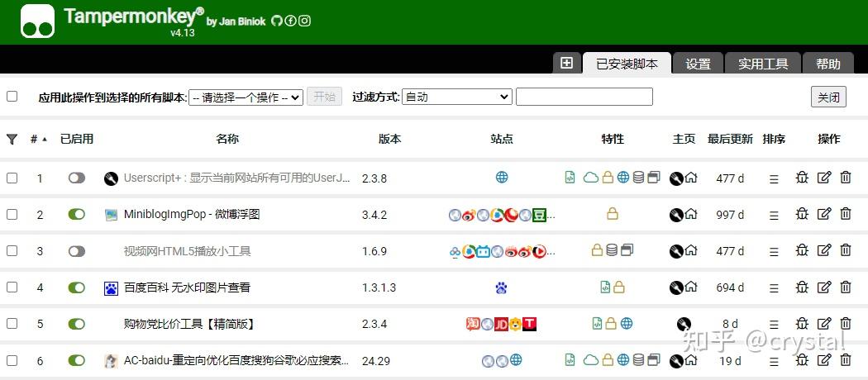Click the 关闭 button
Viewport: 868px width, 380px height.
828,97
